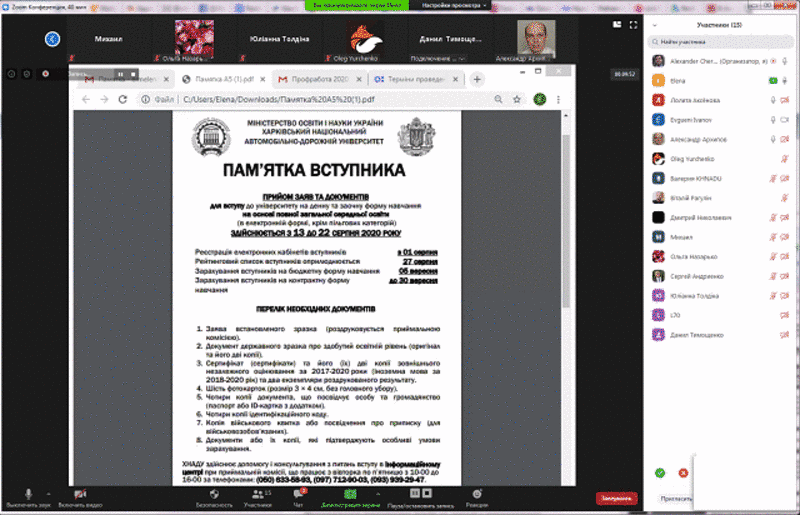
Task: Click the PDF viewer vertical scrollbar
Action: click(x=565, y=221)
